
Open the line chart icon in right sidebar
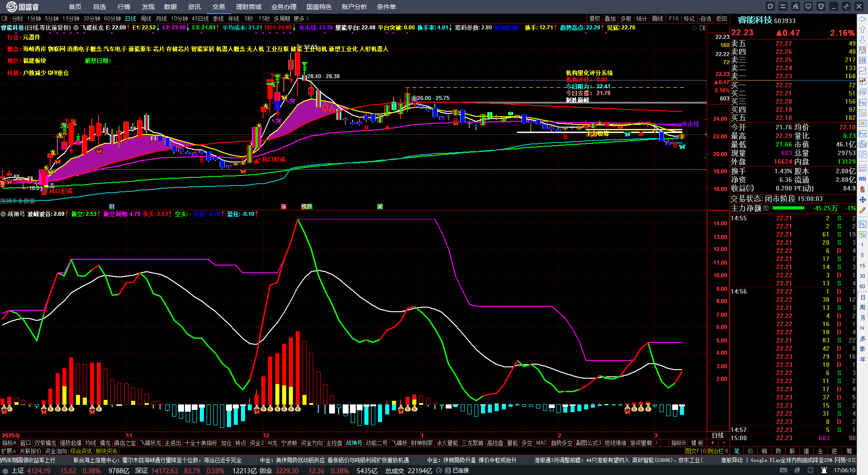click(863, 71)
